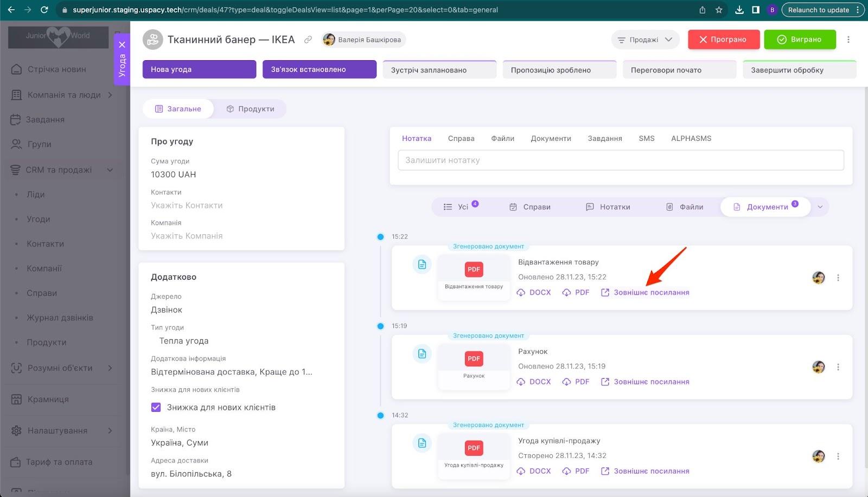Click the Залишити нотатку input field

point(621,160)
